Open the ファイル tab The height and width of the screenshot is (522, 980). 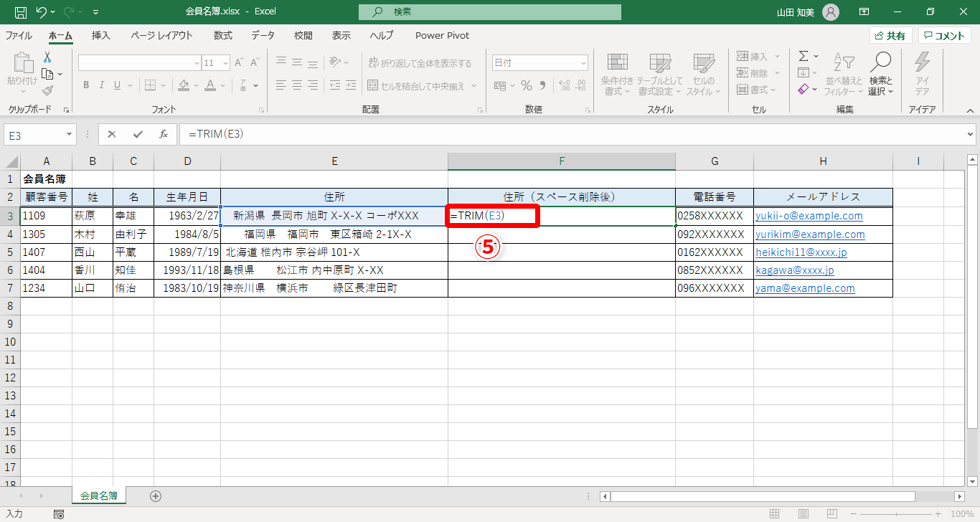click(19, 36)
